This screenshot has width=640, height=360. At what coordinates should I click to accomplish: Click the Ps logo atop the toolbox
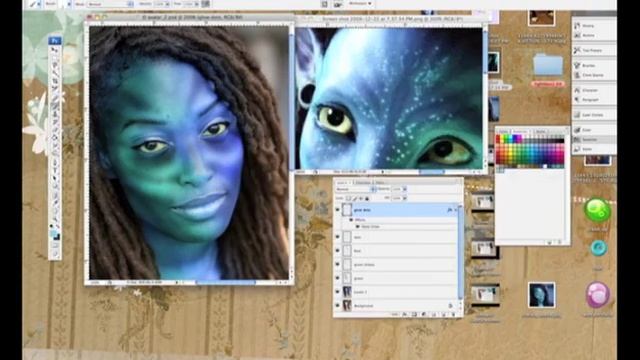tap(55, 41)
